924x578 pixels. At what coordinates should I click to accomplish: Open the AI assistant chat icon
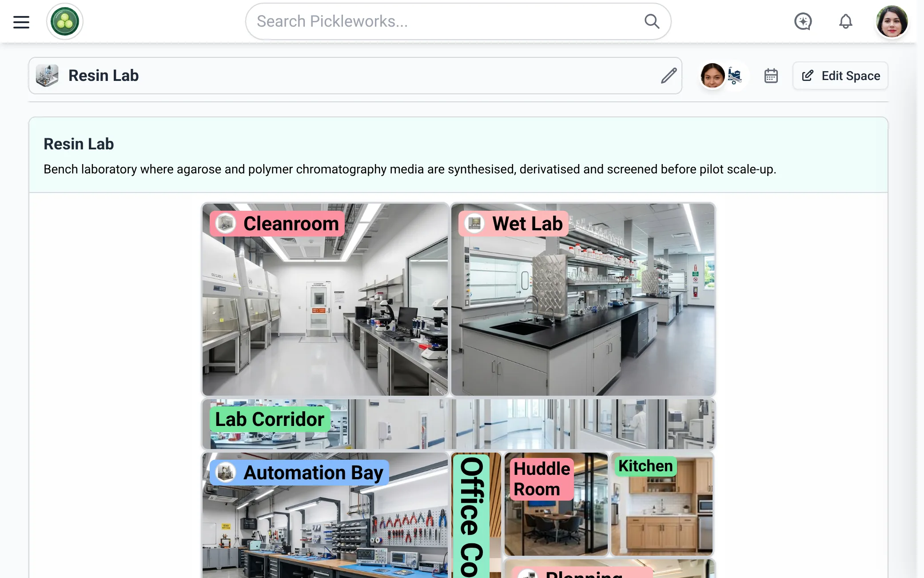[803, 21]
